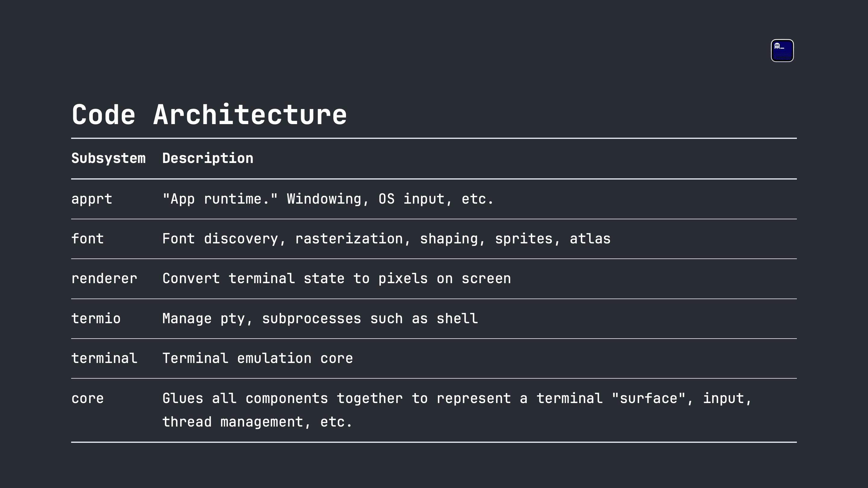Screen dimensions: 868x488
Task: Select the Description column header
Action: (x=208, y=158)
